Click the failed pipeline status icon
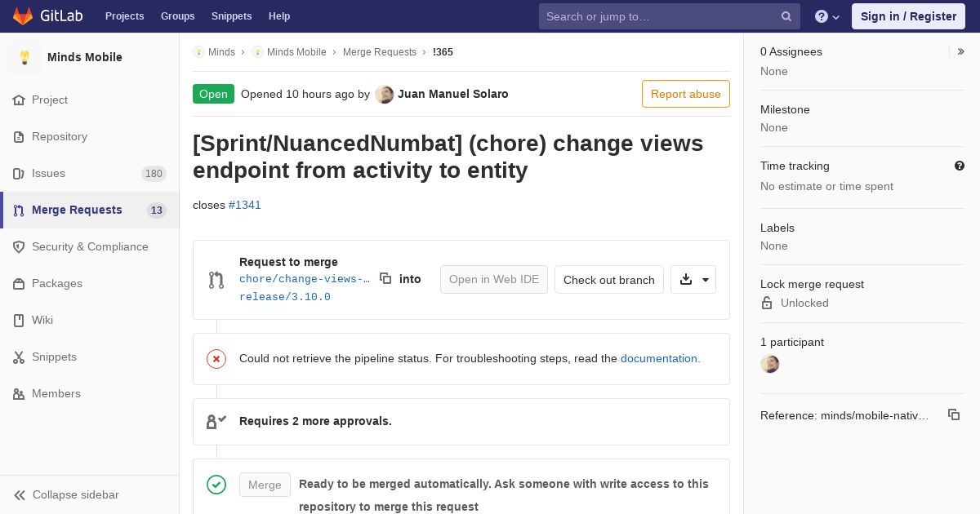This screenshot has width=980, height=514. coord(216,358)
